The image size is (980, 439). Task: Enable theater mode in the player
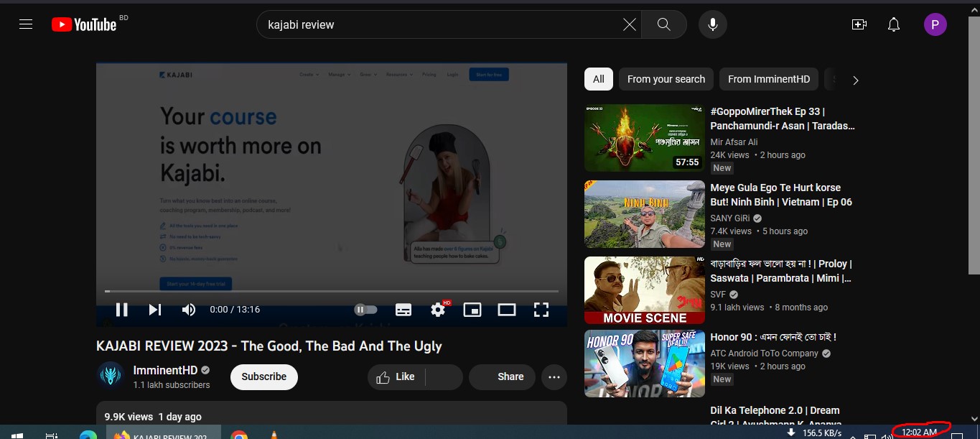coord(507,310)
